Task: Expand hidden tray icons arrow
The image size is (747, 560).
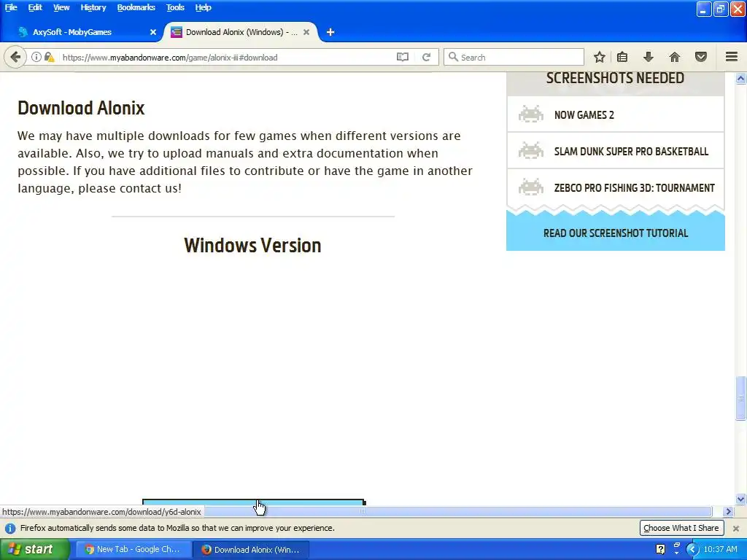Action: (692, 549)
